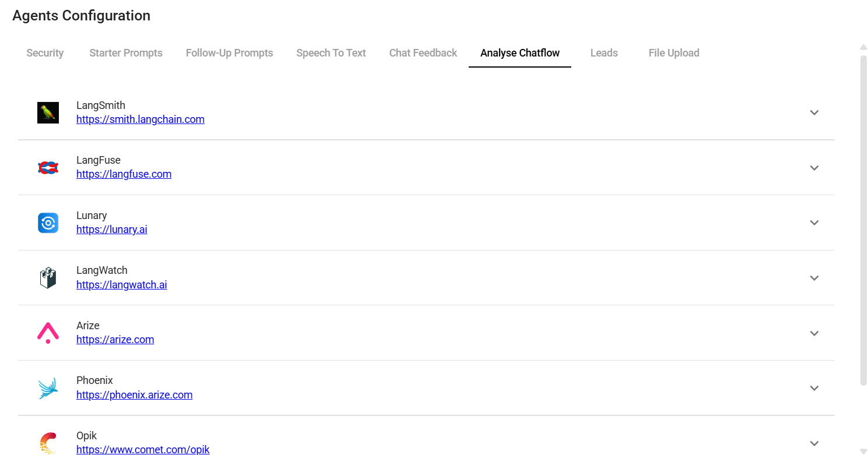Click the LangSmith parrot icon

click(48, 112)
